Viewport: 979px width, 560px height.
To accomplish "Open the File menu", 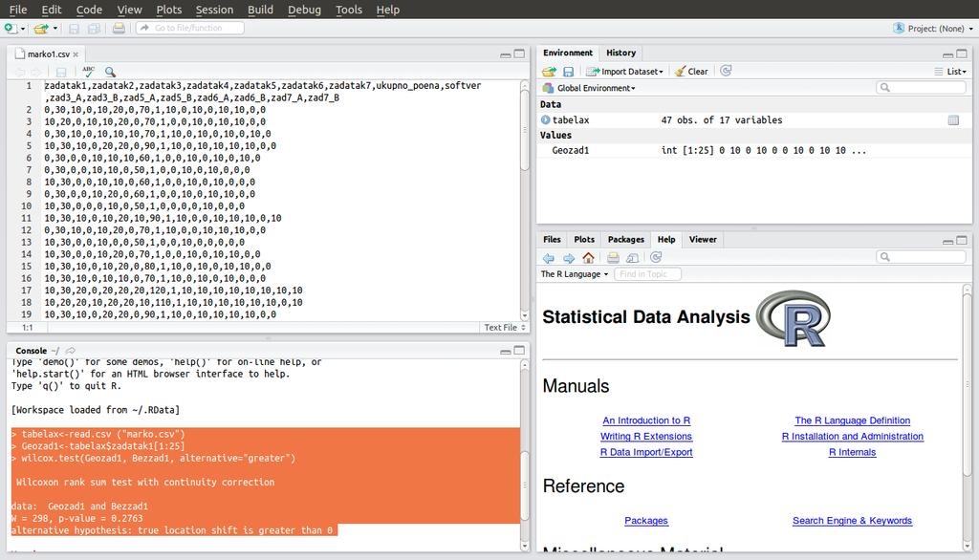I will tap(18, 10).
